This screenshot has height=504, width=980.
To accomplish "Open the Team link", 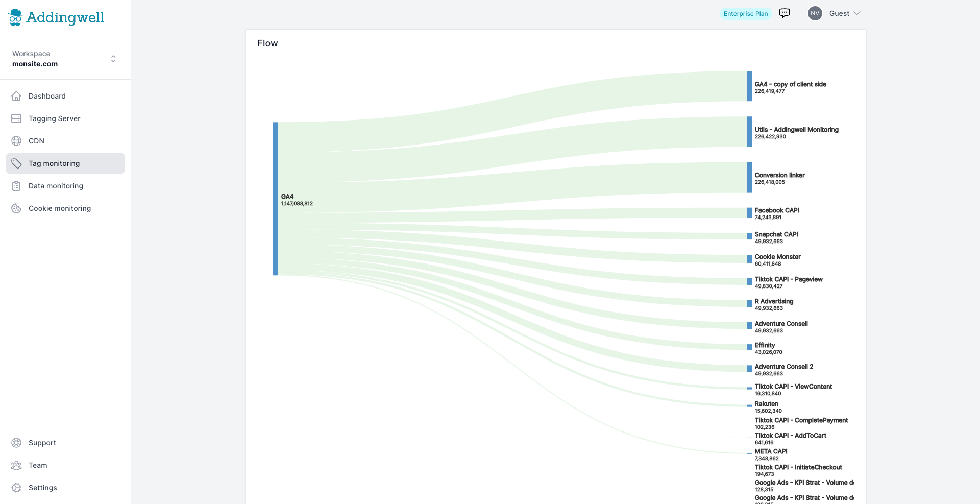I will pyautogui.click(x=65, y=465).
